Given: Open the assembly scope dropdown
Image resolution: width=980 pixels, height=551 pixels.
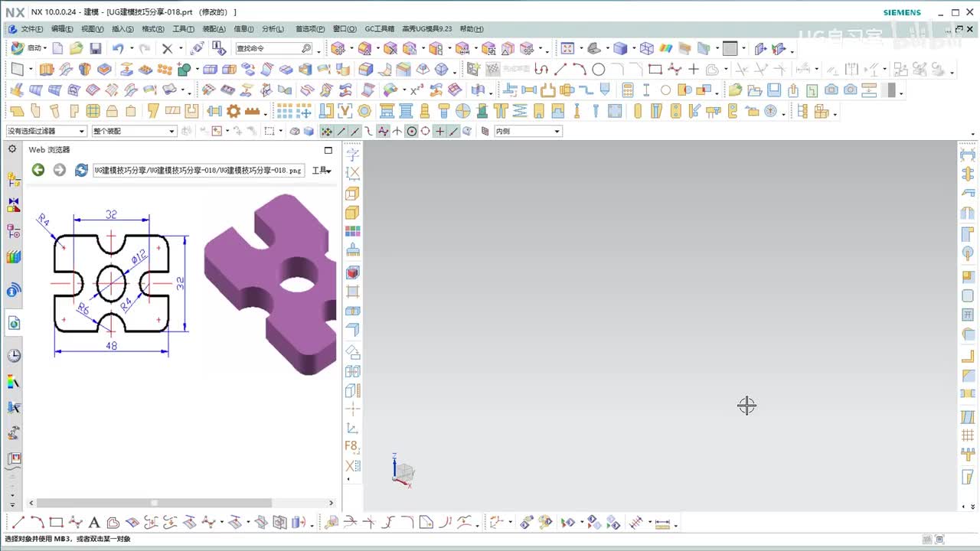Looking at the screenshot, I should click(x=134, y=132).
